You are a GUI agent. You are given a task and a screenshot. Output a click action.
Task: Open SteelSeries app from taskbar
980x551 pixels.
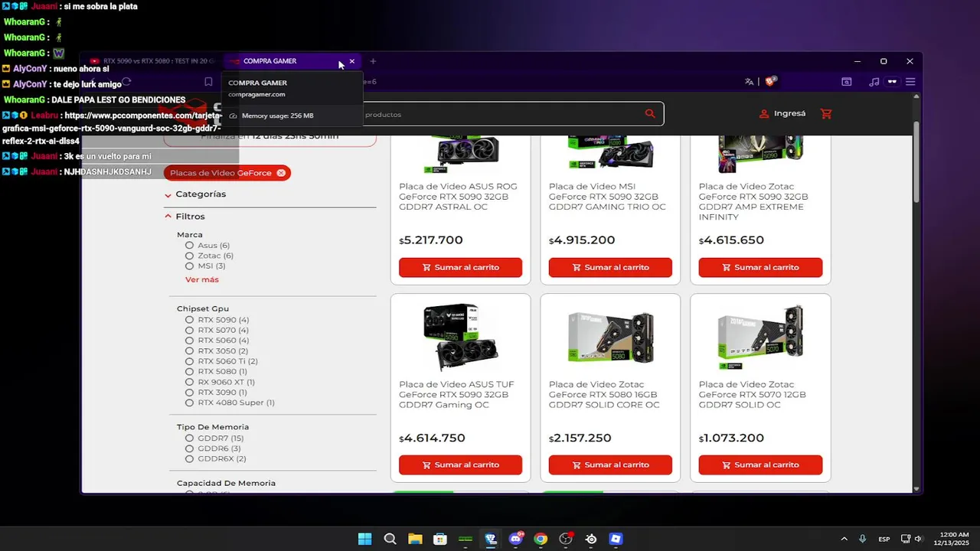[x=591, y=539]
